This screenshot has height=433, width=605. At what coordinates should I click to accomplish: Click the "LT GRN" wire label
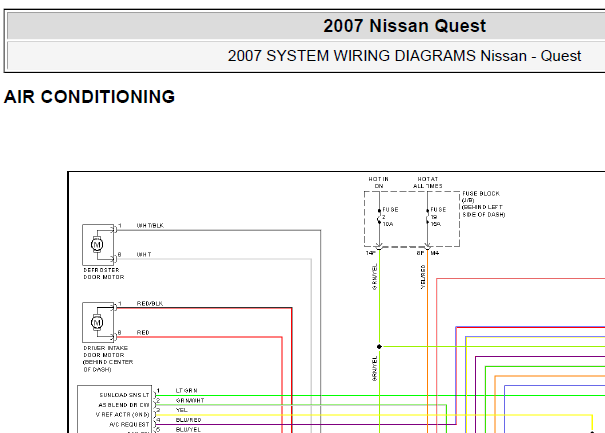pos(186,391)
